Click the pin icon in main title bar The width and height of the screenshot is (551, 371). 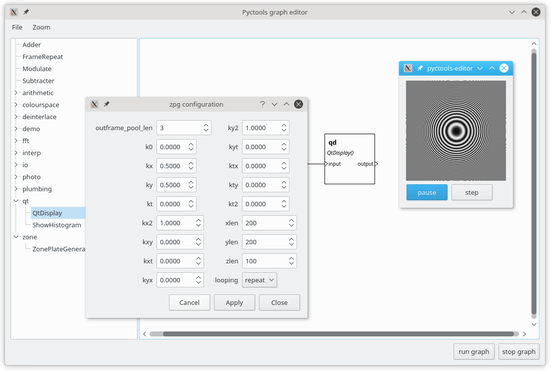coord(26,12)
